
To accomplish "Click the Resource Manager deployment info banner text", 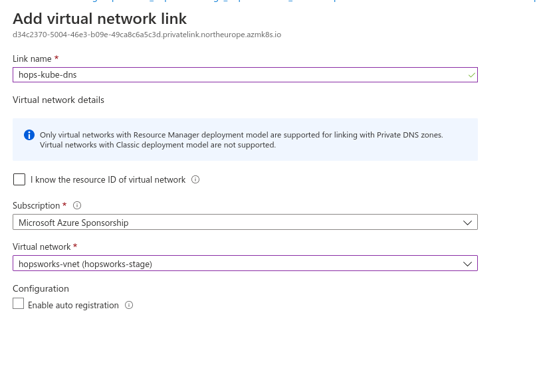I will [241, 140].
